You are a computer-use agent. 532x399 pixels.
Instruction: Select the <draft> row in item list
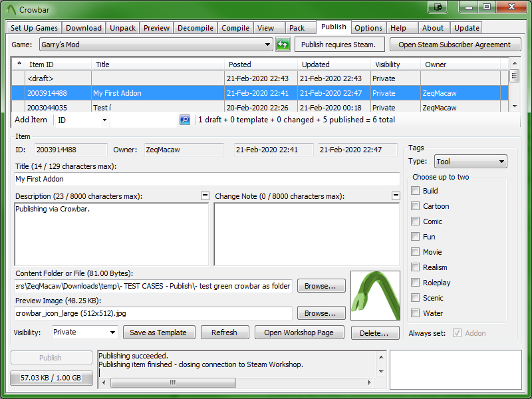260,78
